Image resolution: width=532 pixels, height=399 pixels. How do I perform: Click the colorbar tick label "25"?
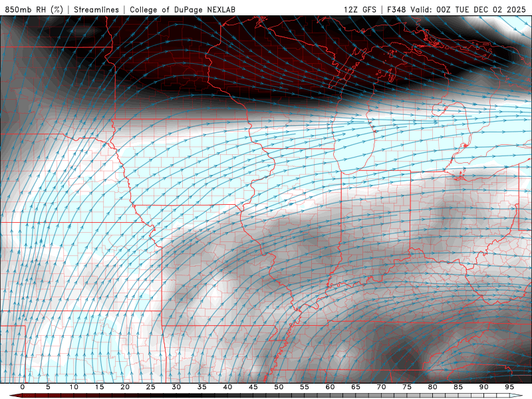(x=151, y=387)
